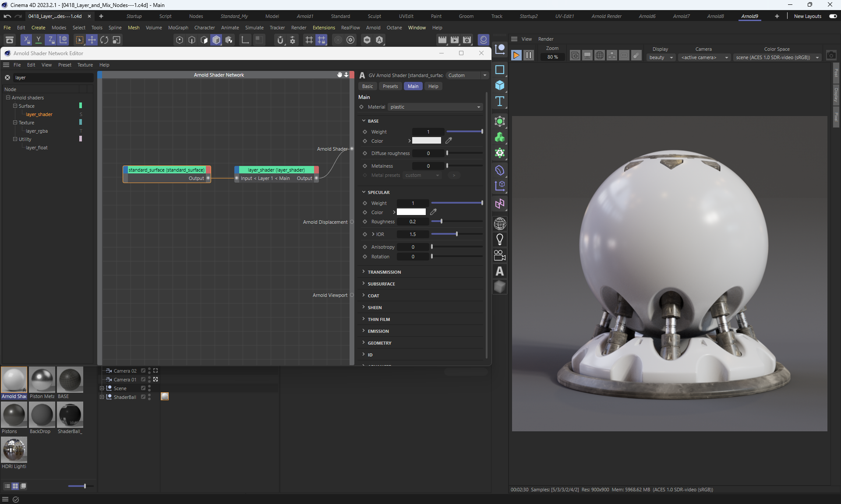The image size is (841, 504).
Task: Click the snapshot camera icon
Action: (831, 56)
